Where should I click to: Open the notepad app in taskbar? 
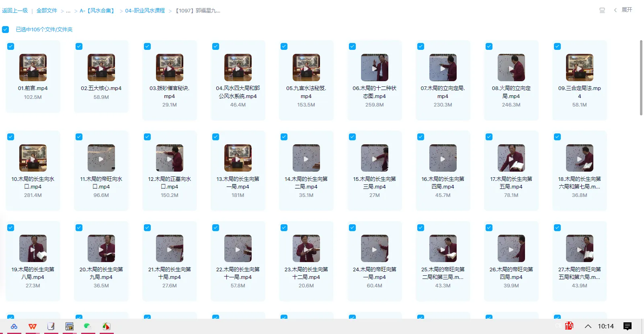[51, 326]
